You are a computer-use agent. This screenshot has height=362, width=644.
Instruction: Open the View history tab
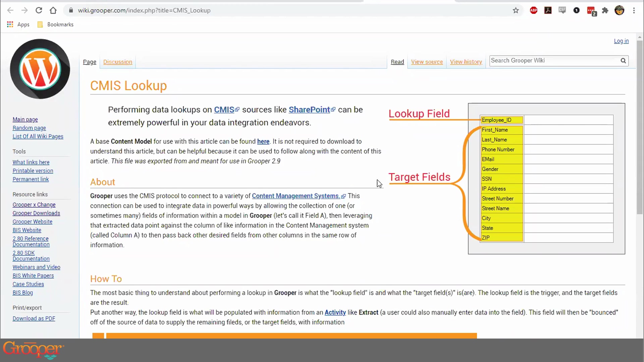pyautogui.click(x=466, y=62)
